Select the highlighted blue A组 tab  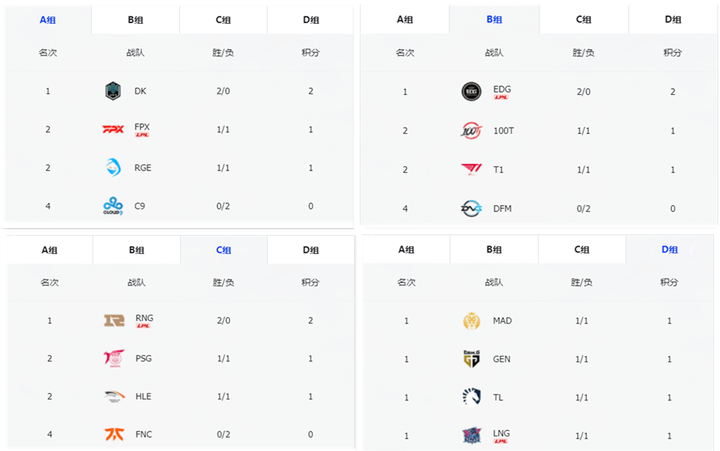(48, 20)
